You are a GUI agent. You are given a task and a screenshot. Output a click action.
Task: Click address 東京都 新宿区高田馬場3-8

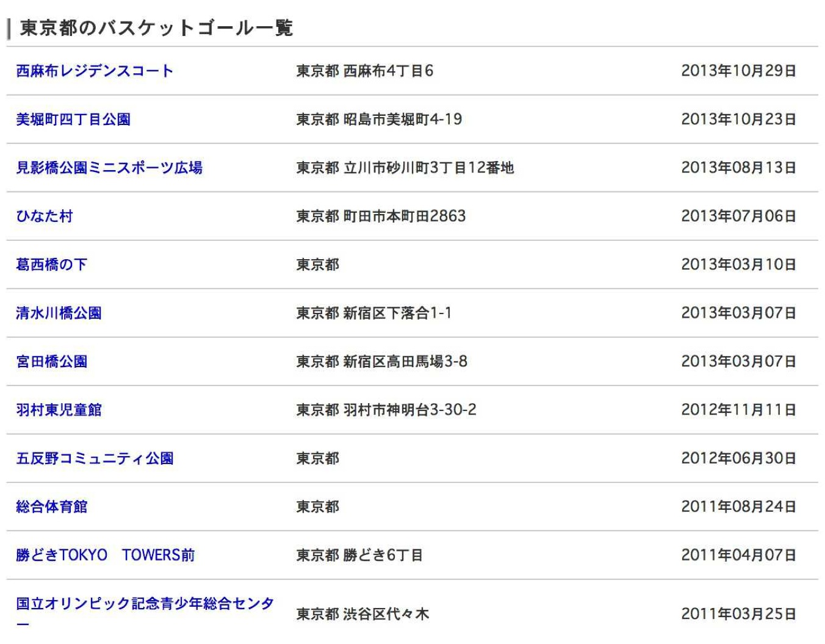click(382, 362)
